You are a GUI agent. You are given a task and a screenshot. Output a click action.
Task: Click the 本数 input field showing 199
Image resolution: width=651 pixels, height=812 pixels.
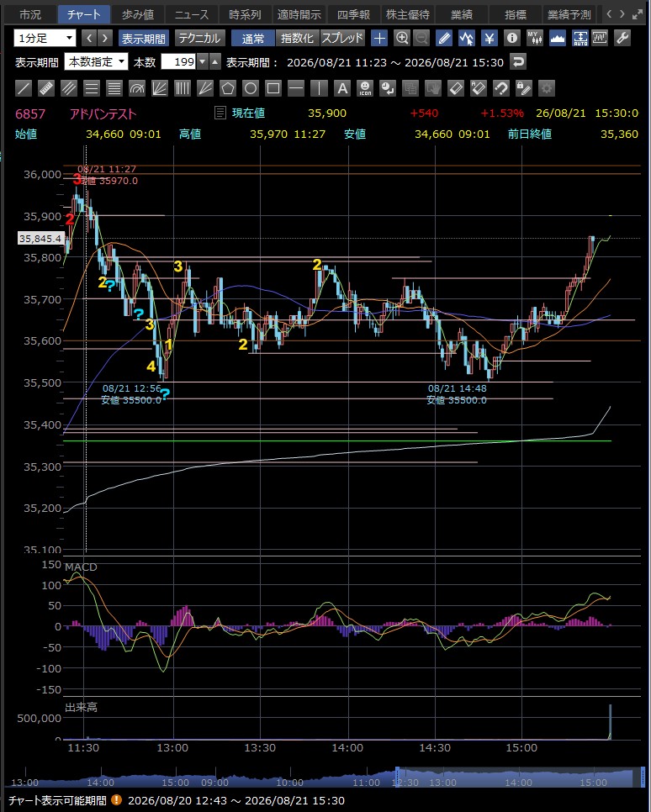[179, 62]
